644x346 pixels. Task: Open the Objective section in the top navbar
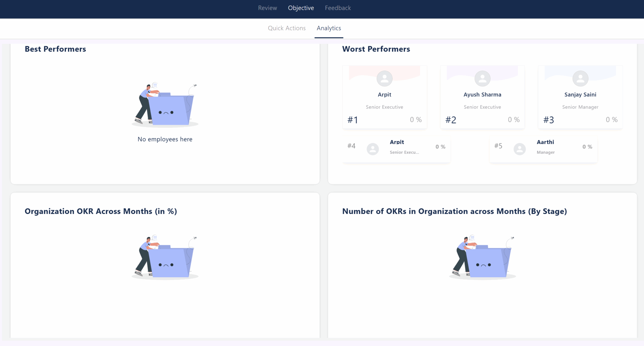click(x=301, y=8)
